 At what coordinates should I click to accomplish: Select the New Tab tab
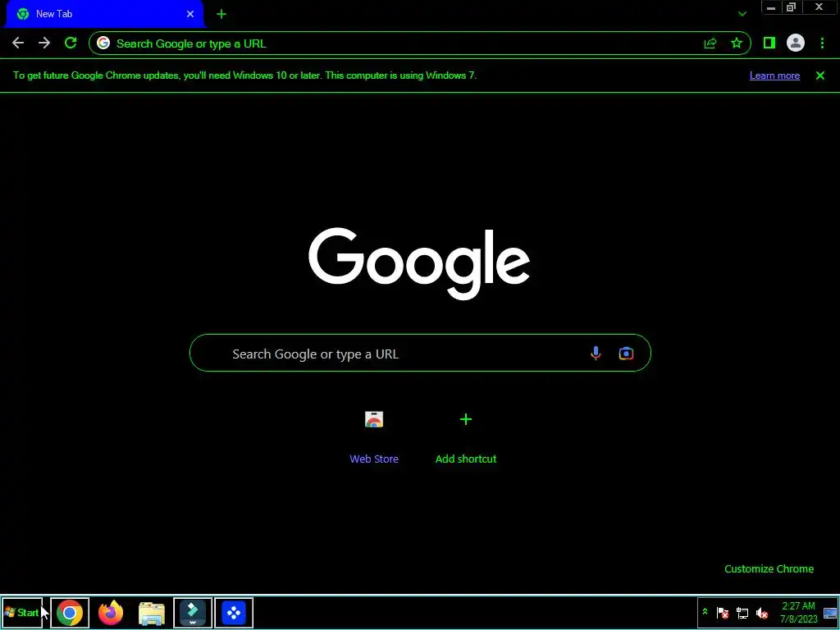click(105, 14)
